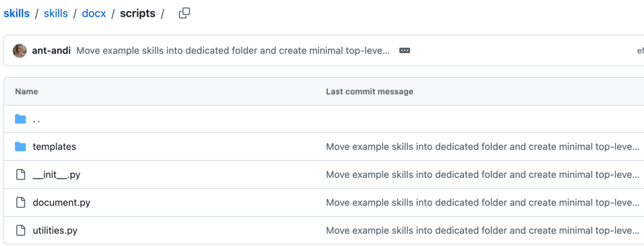This screenshot has width=644, height=246.
Task: Navigate to docx breadcrumb
Action: [94, 13]
